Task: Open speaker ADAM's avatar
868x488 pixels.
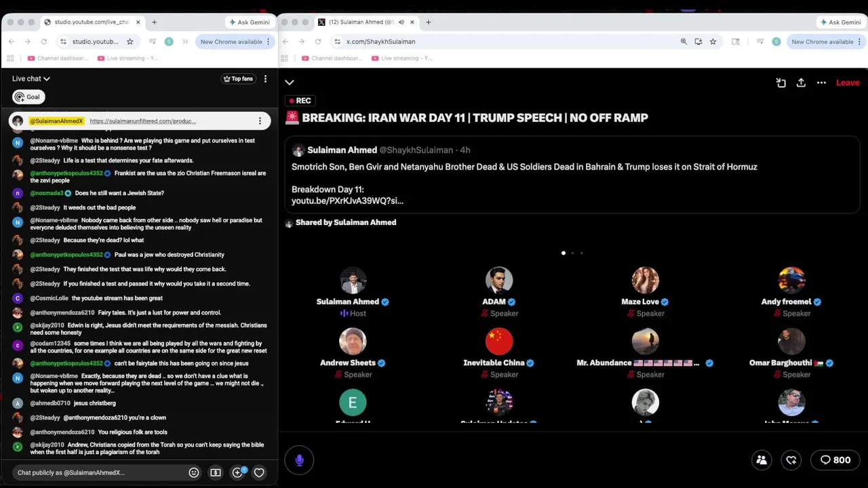Action: coord(499,281)
